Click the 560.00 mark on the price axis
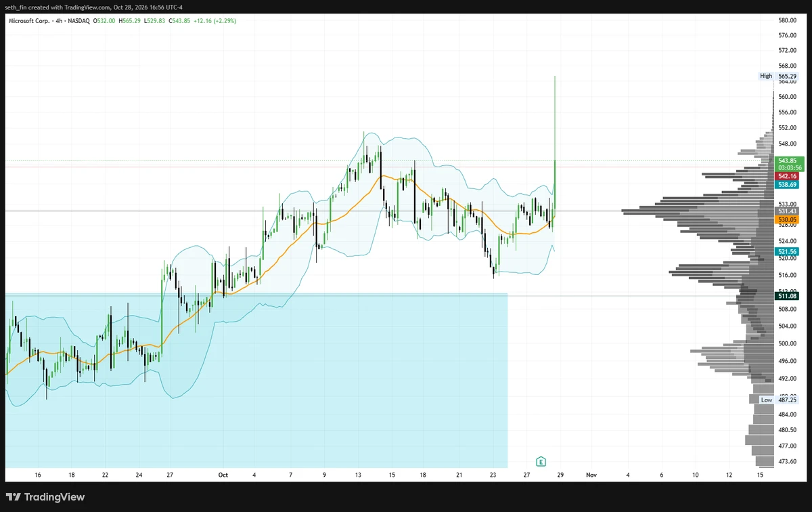The image size is (812, 512). [x=787, y=97]
